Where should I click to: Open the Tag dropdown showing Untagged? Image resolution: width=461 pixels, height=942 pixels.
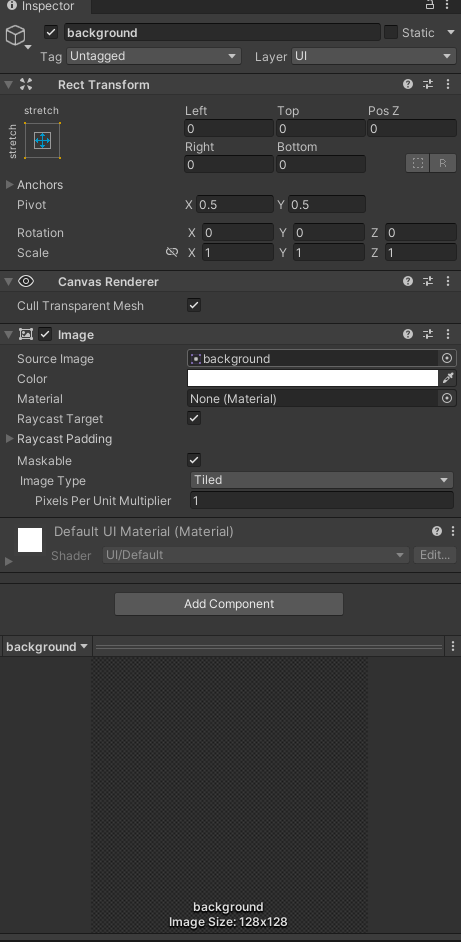pyautogui.click(x=154, y=56)
